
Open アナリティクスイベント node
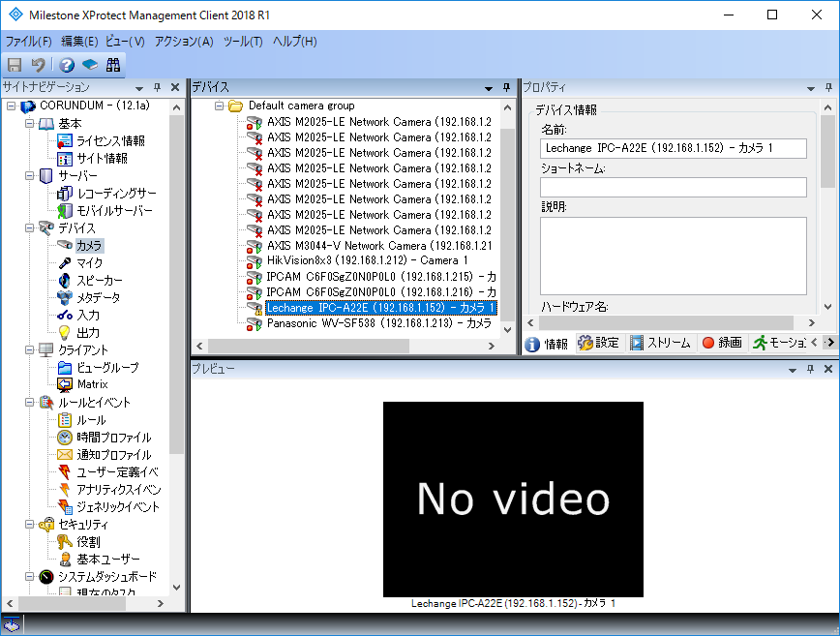(118, 490)
